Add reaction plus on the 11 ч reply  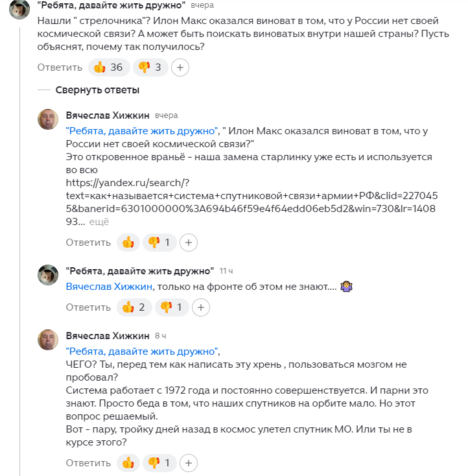tap(200, 307)
